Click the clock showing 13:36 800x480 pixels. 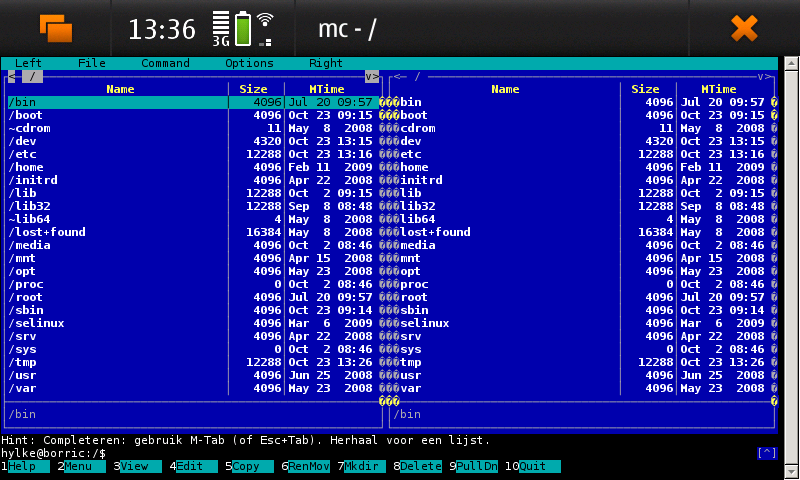(161, 29)
